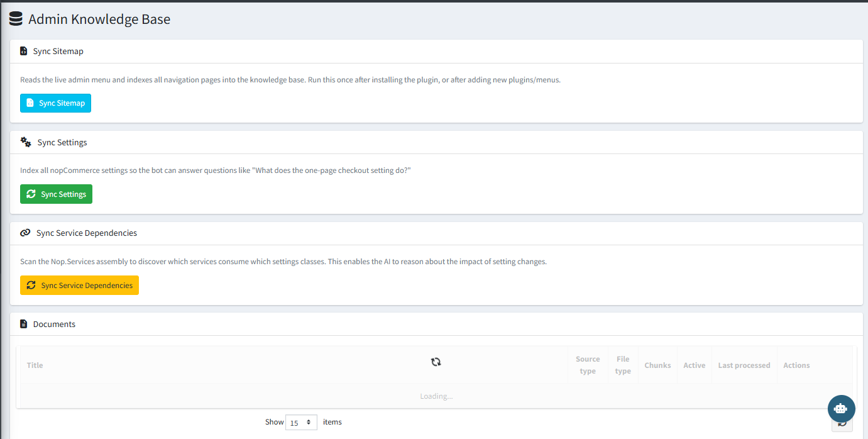Click the file icon in Sync Sitemap header
The height and width of the screenshot is (439, 868).
24,51
